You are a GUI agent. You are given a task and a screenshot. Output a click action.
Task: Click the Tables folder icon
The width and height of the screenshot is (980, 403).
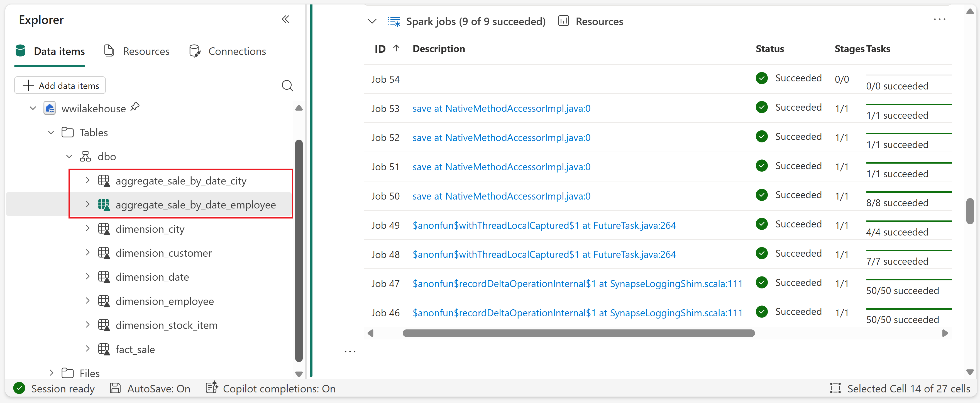68,132
